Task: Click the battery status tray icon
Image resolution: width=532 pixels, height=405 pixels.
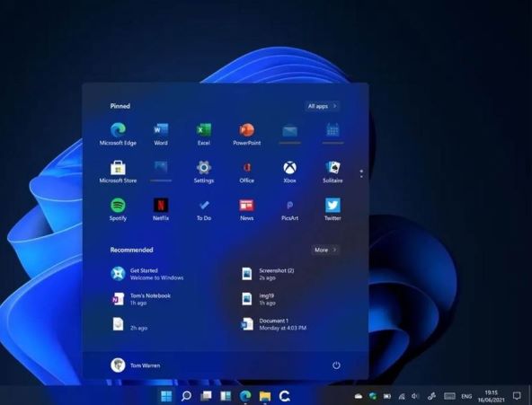Action: point(387,396)
